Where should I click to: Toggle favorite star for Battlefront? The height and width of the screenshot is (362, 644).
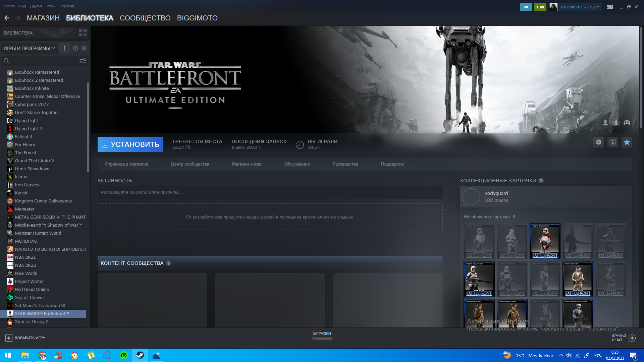pyautogui.click(x=627, y=142)
